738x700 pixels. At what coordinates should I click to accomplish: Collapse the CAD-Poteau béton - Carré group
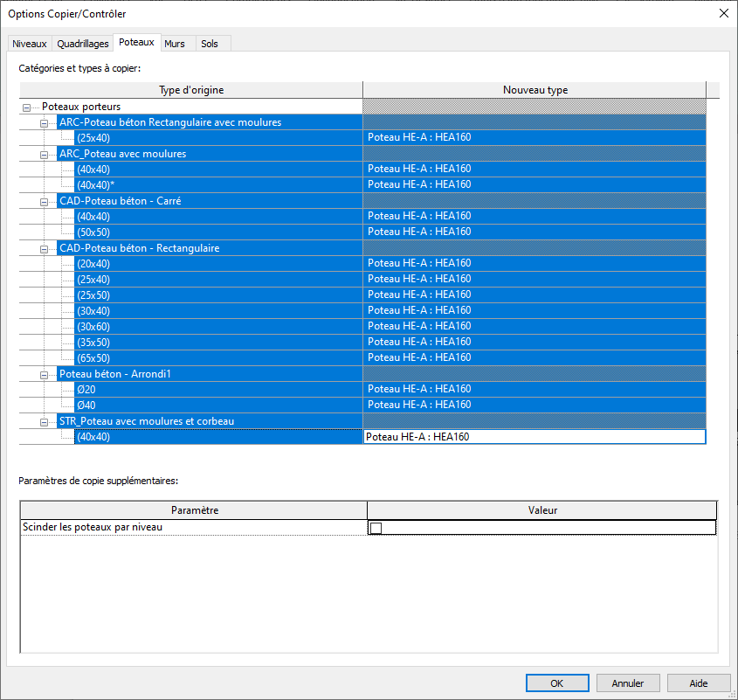pyautogui.click(x=44, y=201)
